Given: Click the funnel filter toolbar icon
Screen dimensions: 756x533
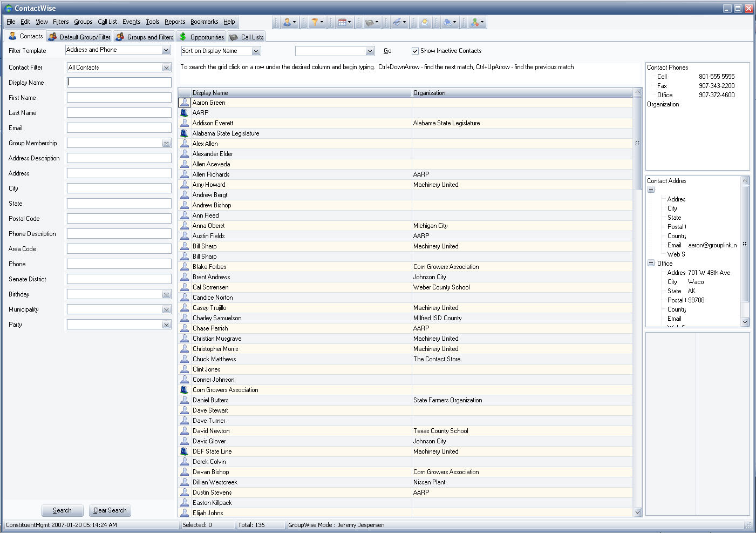Looking at the screenshot, I should click(x=315, y=22).
